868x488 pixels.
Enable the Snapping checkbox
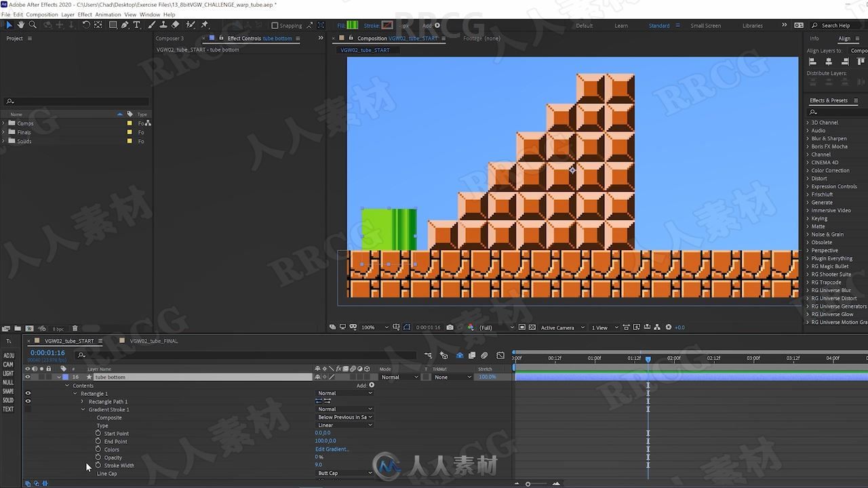[x=275, y=26]
